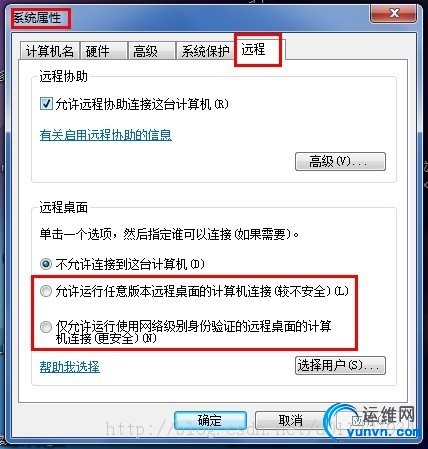Click the 取消 button
The height and width of the screenshot is (449, 428).
(x=291, y=420)
